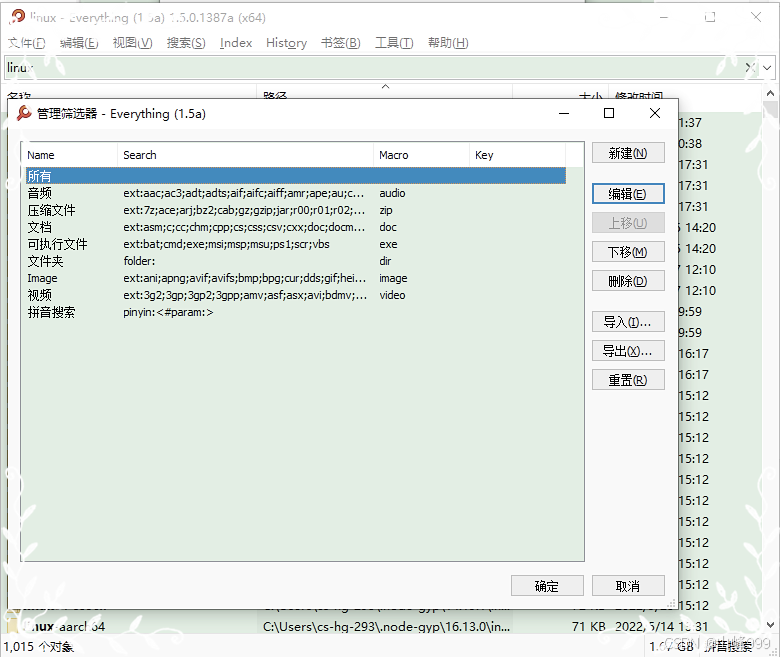The width and height of the screenshot is (780, 657).
Task: Open the 搜索(S) menu
Action: pyautogui.click(x=186, y=43)
